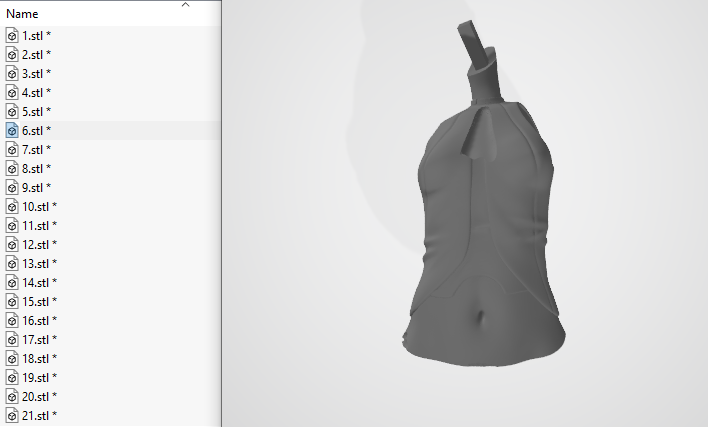Click the file name '18.stl *'

tap(40, 358)
